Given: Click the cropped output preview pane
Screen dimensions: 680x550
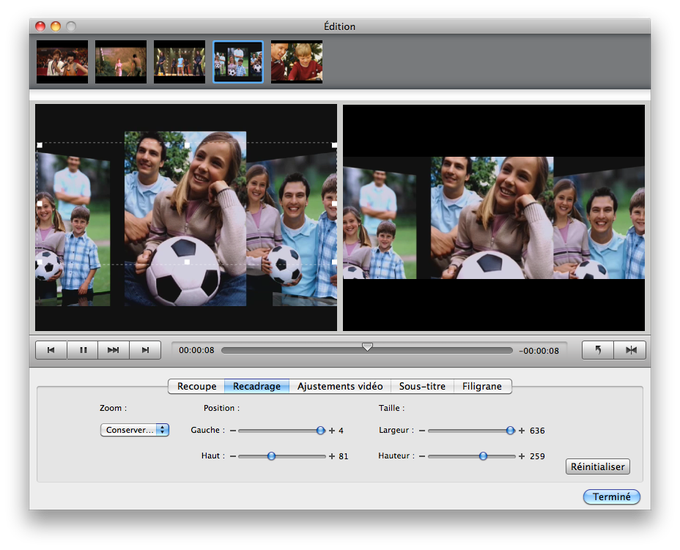Looking at the screenshot, I should pyautogui.click(x=494, y=218).
